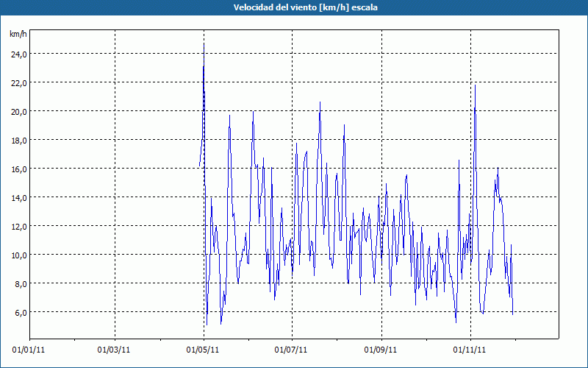Click the 01/03/11 date label
588x368 pixels.
pos(114,350)
